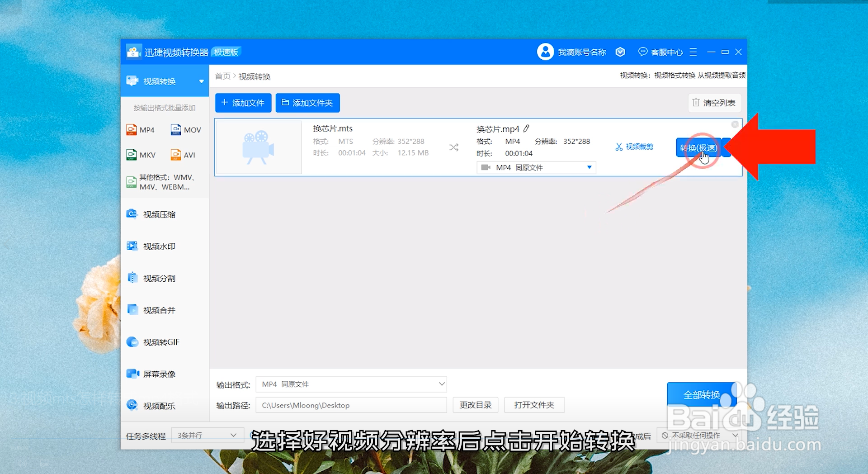
Task: Click the 添加文件夹 button
Action: pyautogui.click(x=307, y=103)
